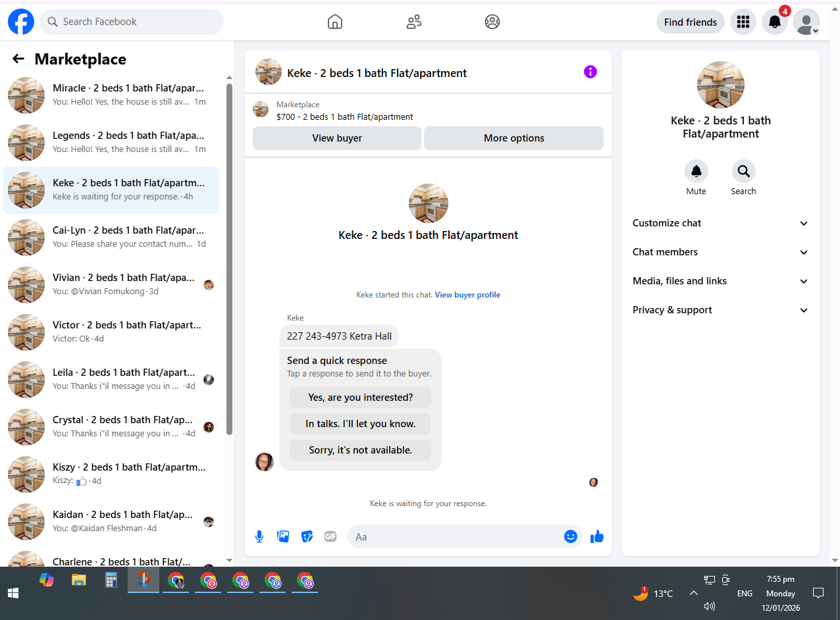
Task: Open the Leila conversation
Action: [x=111, y=380]
